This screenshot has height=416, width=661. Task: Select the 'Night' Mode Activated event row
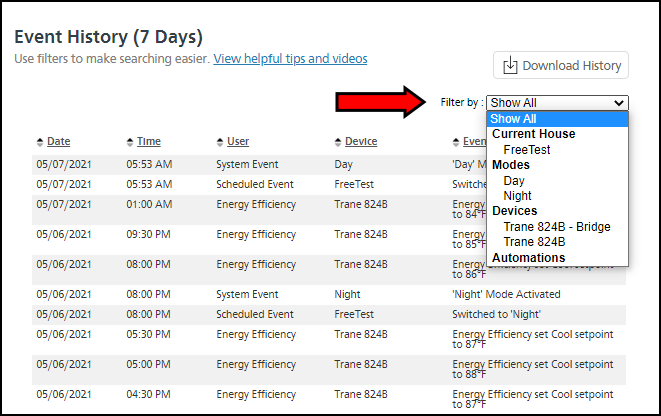pos(328,295)
